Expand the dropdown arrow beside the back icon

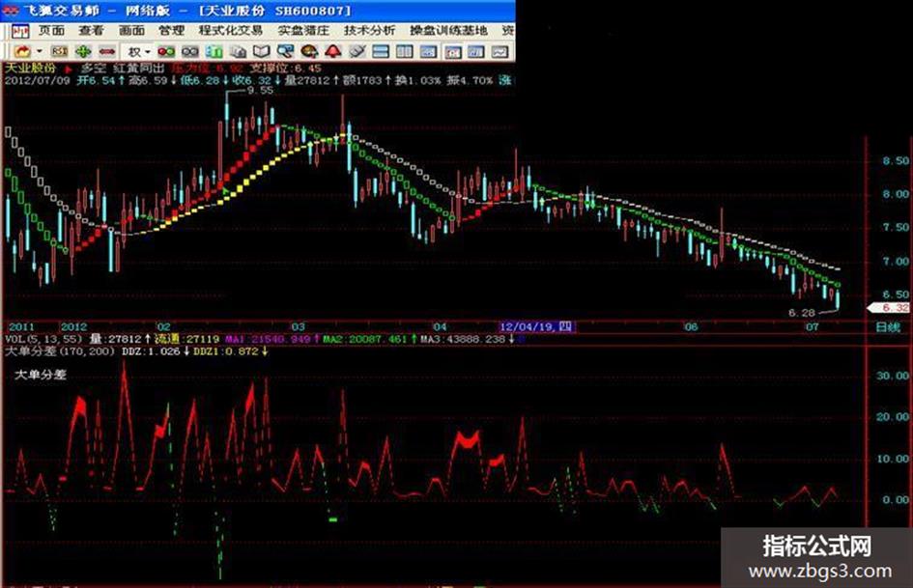point(39,52)
